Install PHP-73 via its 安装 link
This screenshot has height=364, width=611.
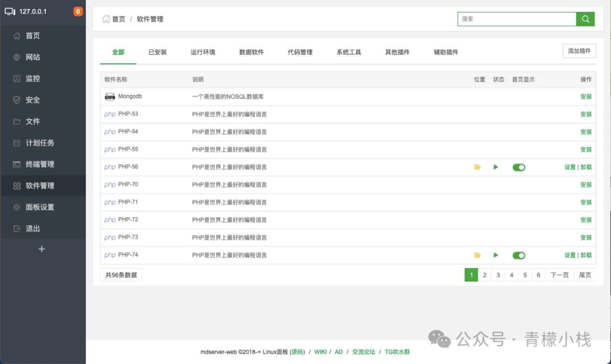(586, 237)
